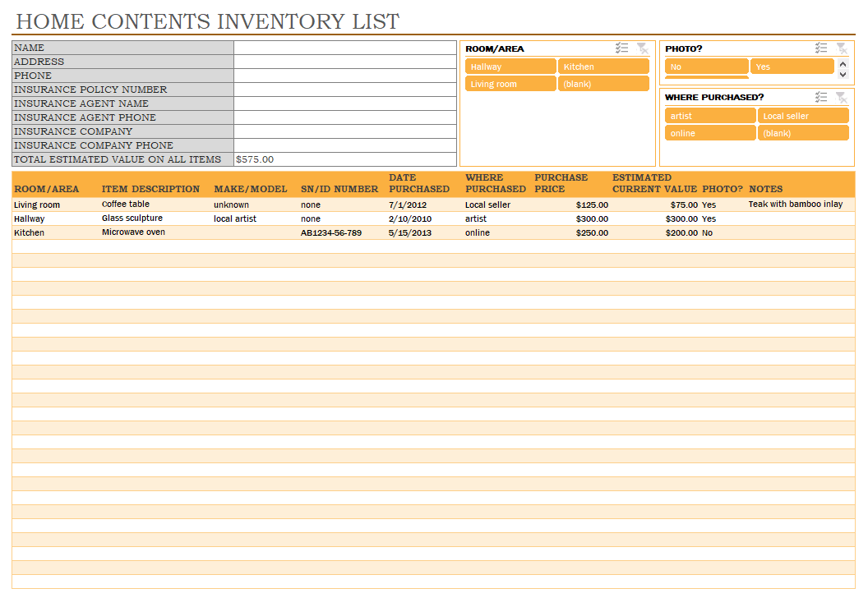
Task: Turn on multi-select for Where Purchased? slicer
Action: pyautogui.click(x=821, y=97)
